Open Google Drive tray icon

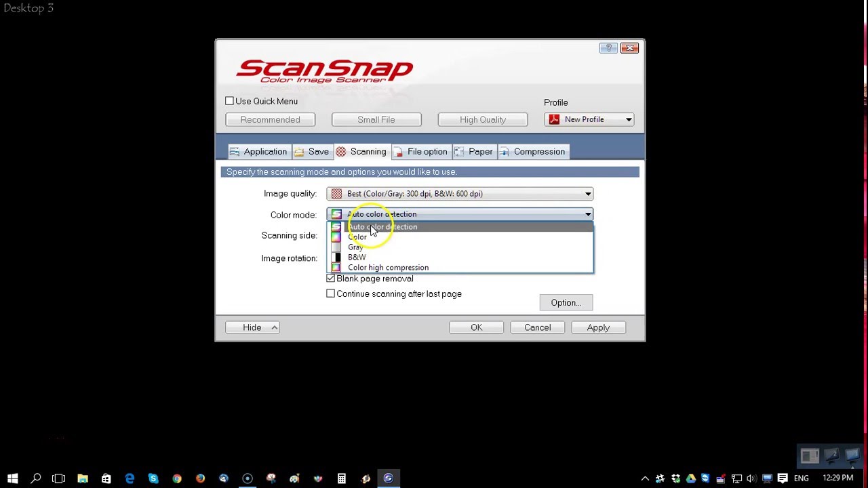click(691, 479)
